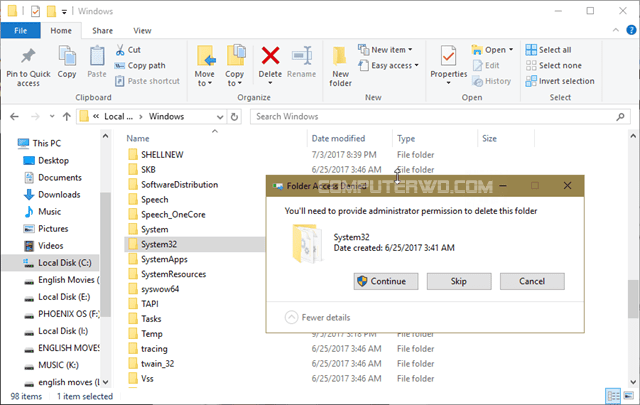Select Local Disk (C:) in navigation pane
640x405 pixels.
click(x=51, y=263)
